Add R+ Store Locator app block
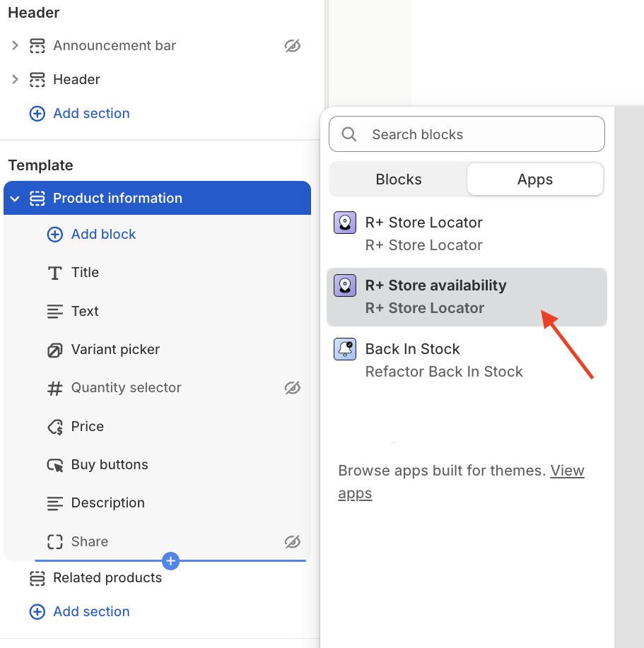The width and height of the screenshot is (644, 648). [x=467, y=234]
